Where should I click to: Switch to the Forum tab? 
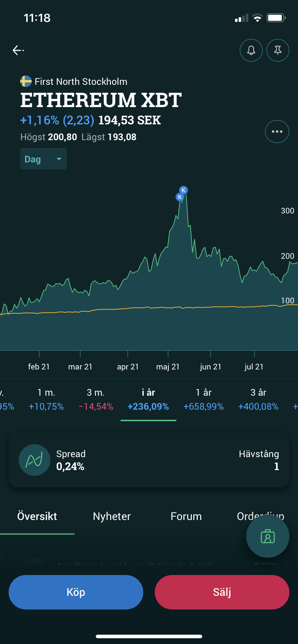186,516
